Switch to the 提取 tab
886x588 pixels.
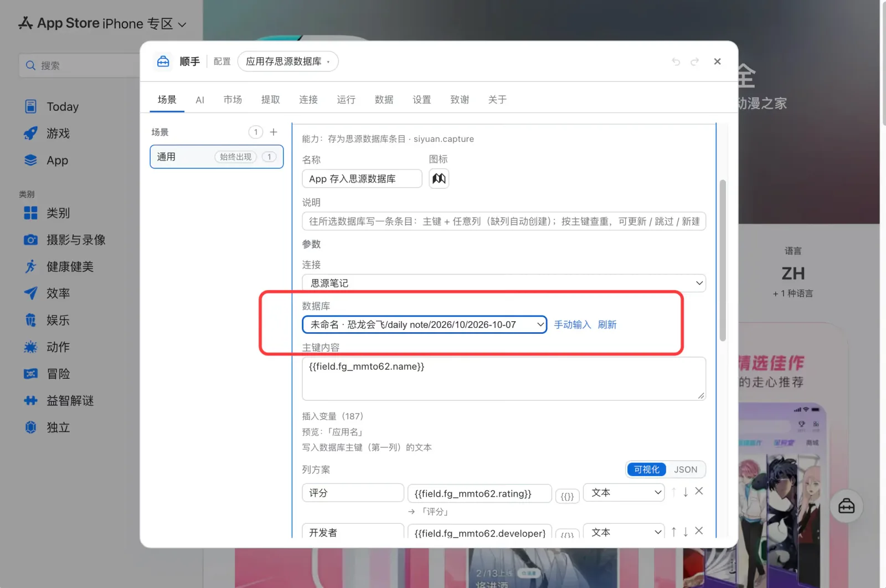(270, 100)
